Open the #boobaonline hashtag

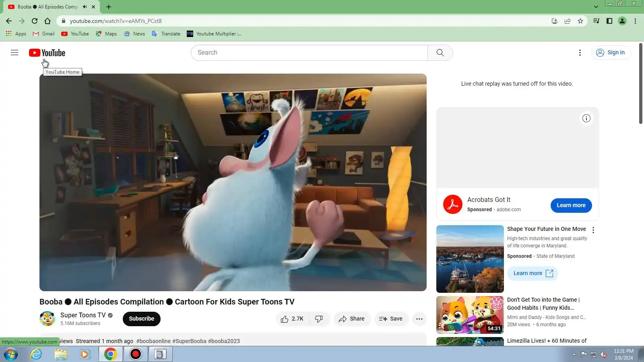point(153,341)
